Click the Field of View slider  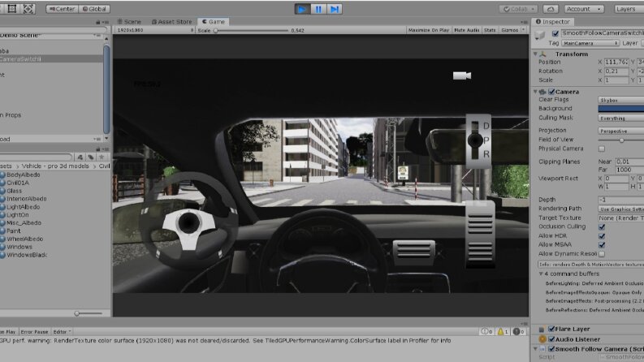[x=621, y=140]
